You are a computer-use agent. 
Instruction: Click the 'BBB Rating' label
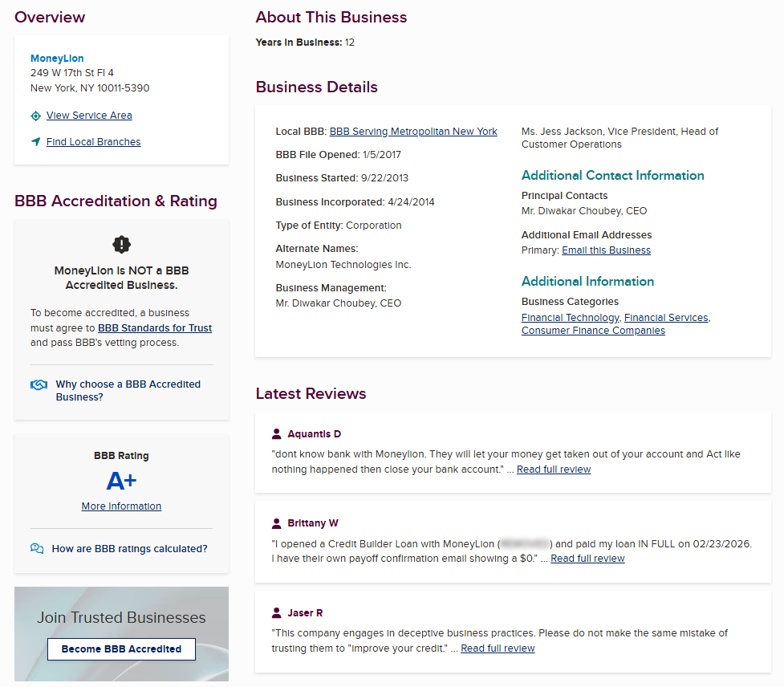[121, 456]
